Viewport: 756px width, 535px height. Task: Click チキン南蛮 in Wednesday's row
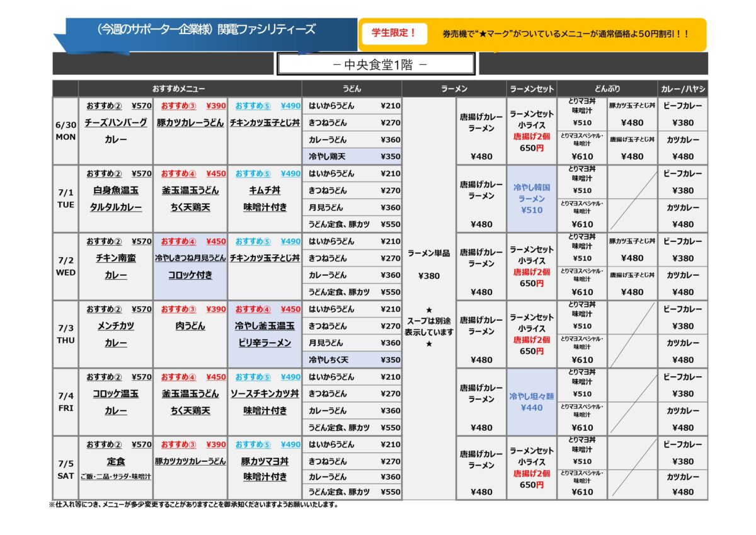(115, 258)
